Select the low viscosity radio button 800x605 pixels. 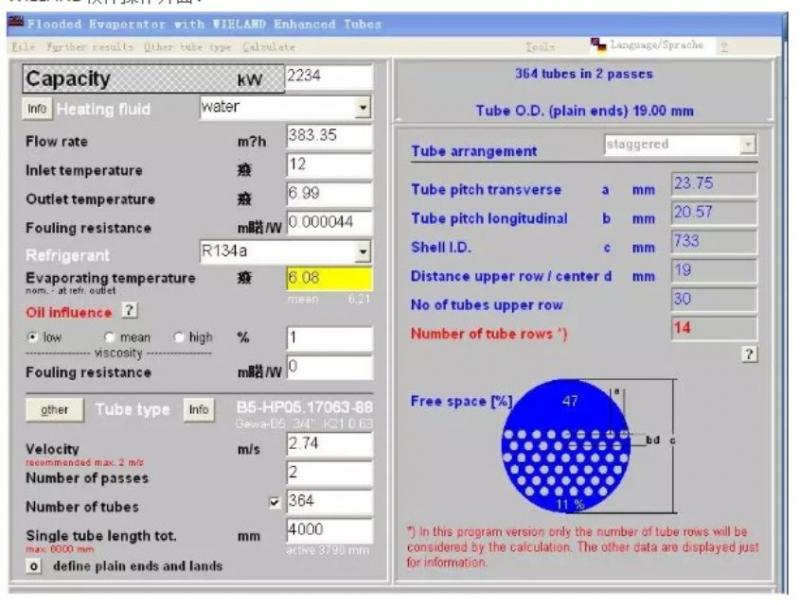[x=33, y=337]
